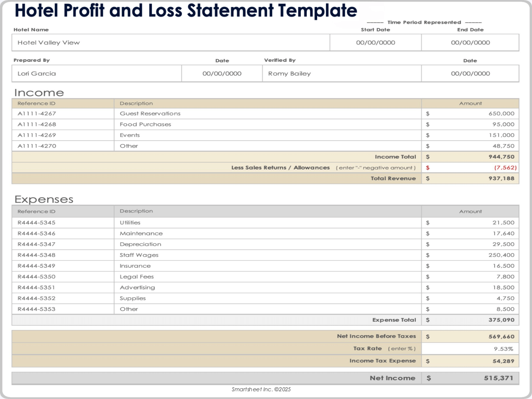532x399 pixels.
Task: Select the date cell beside Lori Garcia
Action: [x=222, y=74]
